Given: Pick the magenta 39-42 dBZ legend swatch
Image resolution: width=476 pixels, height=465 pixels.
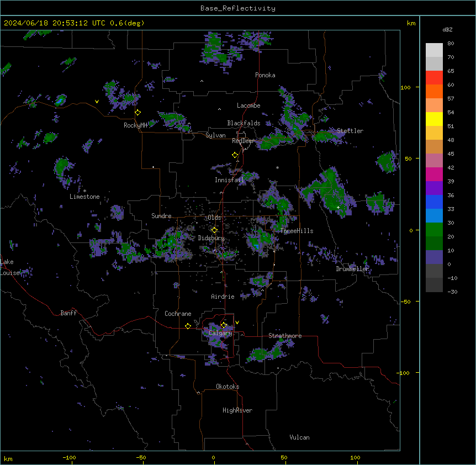Looking at the screenshot, I should pyautogui.click(x=434, y=174).
